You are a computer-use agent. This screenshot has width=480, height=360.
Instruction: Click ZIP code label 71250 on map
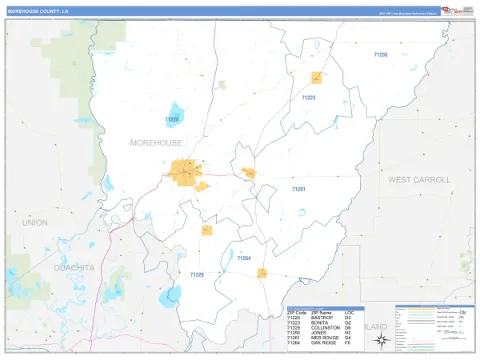point(381,55)
